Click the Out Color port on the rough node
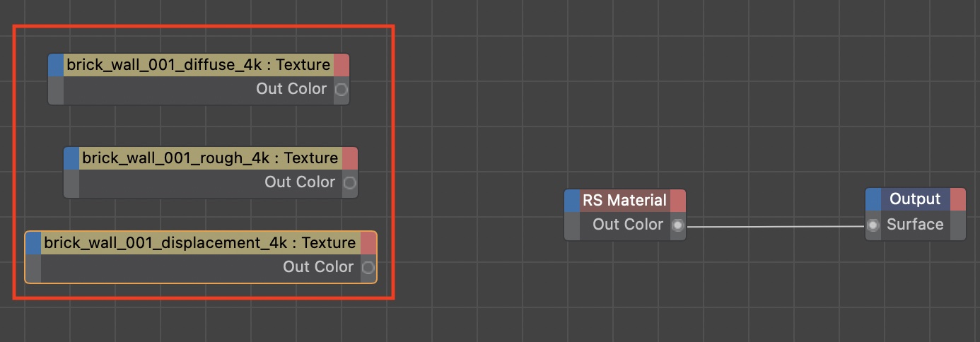The height and width of the screenshot is (342, 980). click(349, 183)
